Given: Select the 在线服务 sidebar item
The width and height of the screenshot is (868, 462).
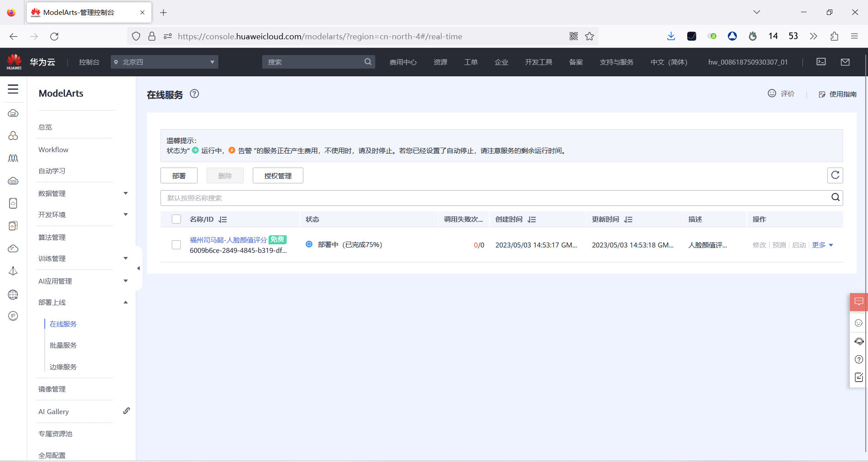Looking at the screenshot, I should pyautogui.click(x=63, y=324).
